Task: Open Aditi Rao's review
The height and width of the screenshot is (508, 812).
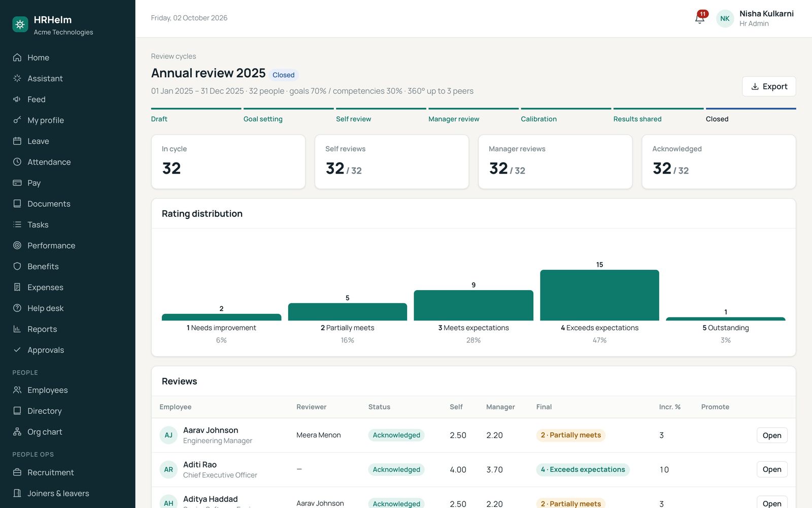Action: [772, 469]
